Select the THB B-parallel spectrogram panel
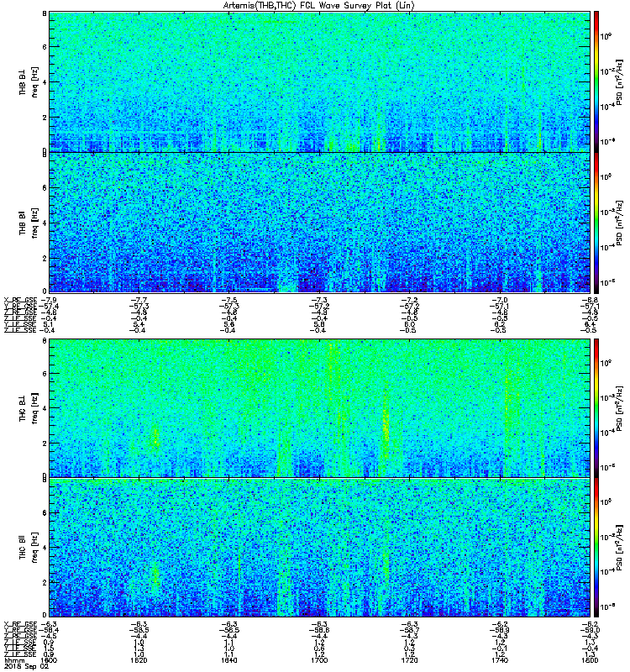This screenshot has width=630, height=672. point(319,223)
